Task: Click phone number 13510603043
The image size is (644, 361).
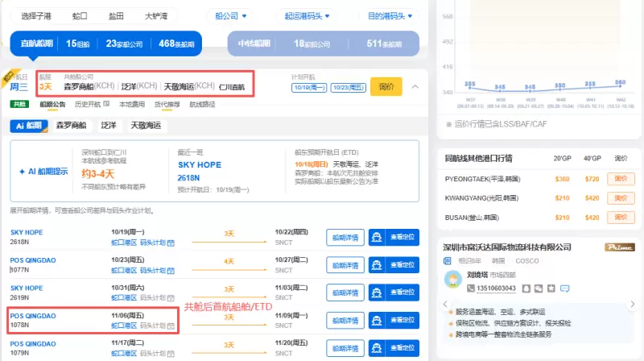Action: (x=496, y=288)
